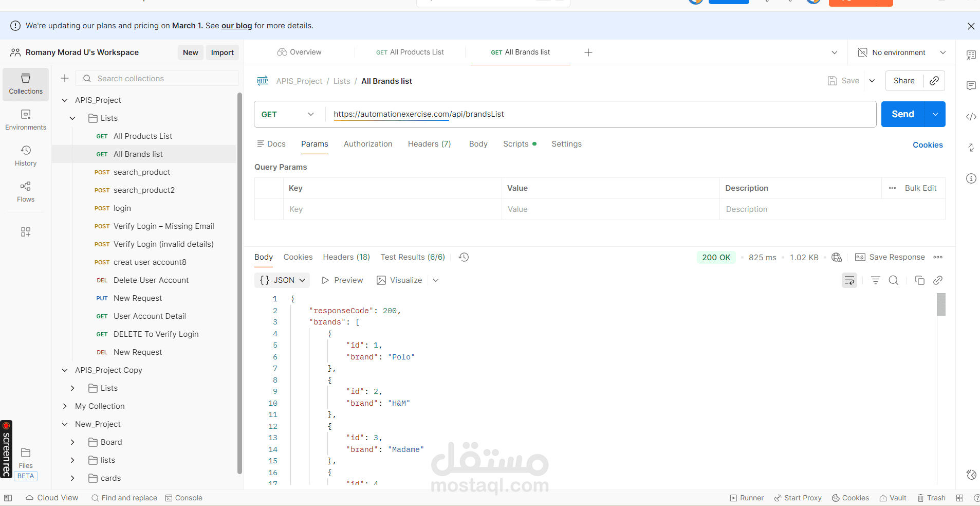
Task: Toggle two-pane layout icon in footer
Action: [x=959, y=498]
